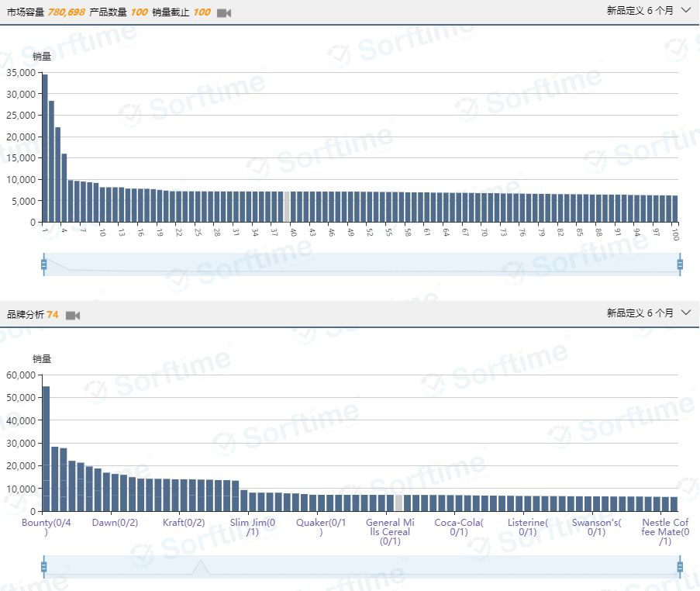Click the Listerine(0/1) brand label
Viewport: 700px width, 591px height.
coord(528,527)
